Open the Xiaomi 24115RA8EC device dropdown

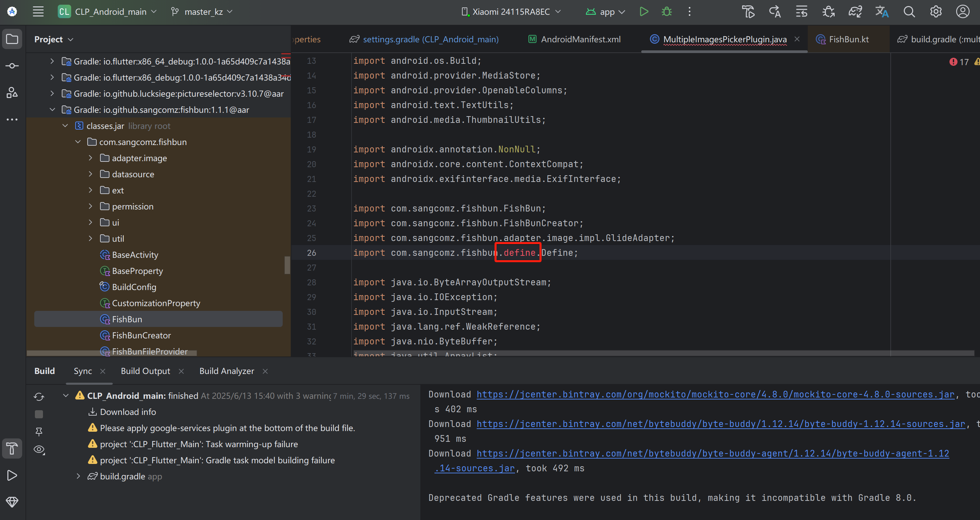[x=511, y=11]
